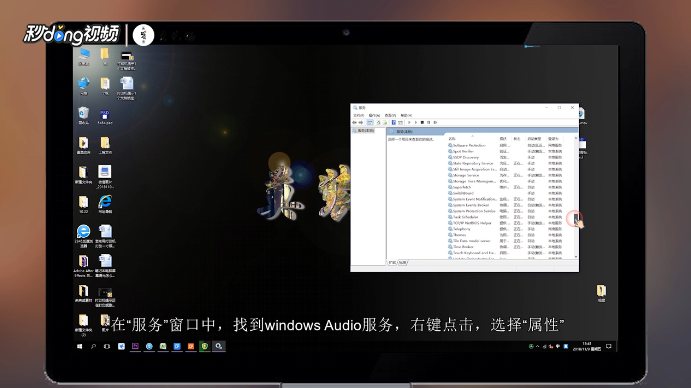The width and height of the screenshot is (691, 388).
Task: Click the Task View icon on taskbar
Action: tap(107, 347)
